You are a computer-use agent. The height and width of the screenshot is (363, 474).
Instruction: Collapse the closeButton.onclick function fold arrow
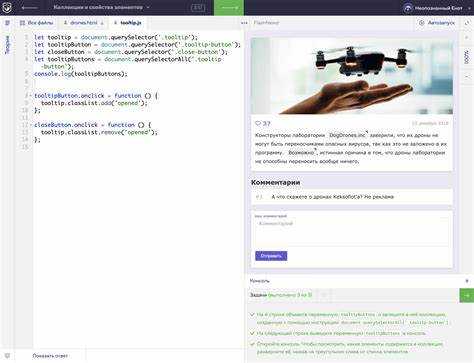tap(31, 125)
